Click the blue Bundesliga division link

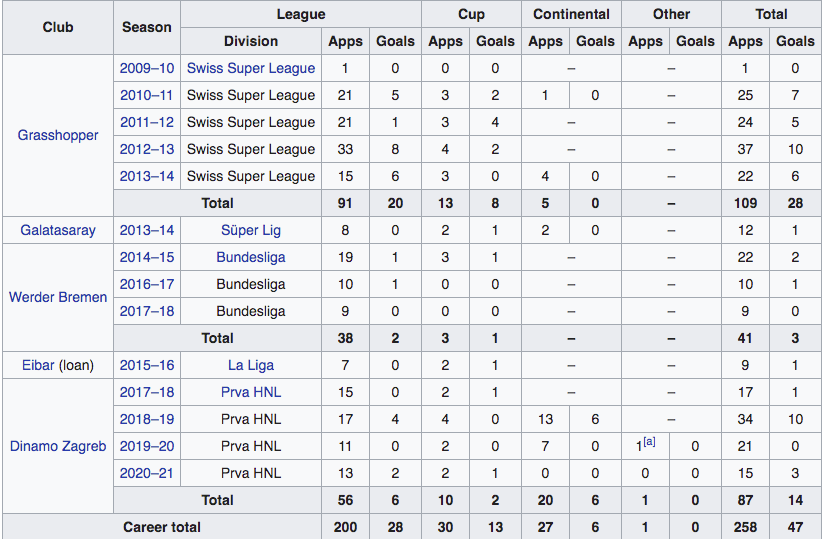251,257
